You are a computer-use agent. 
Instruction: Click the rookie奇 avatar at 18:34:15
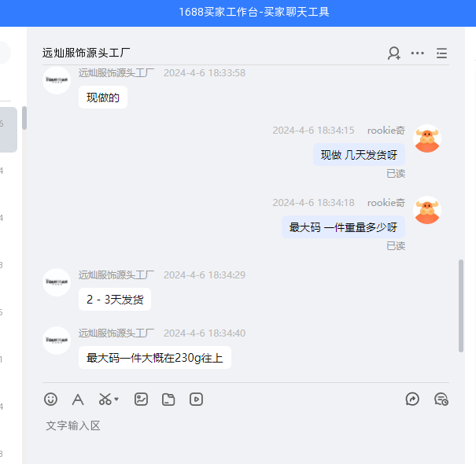point(427,138)
